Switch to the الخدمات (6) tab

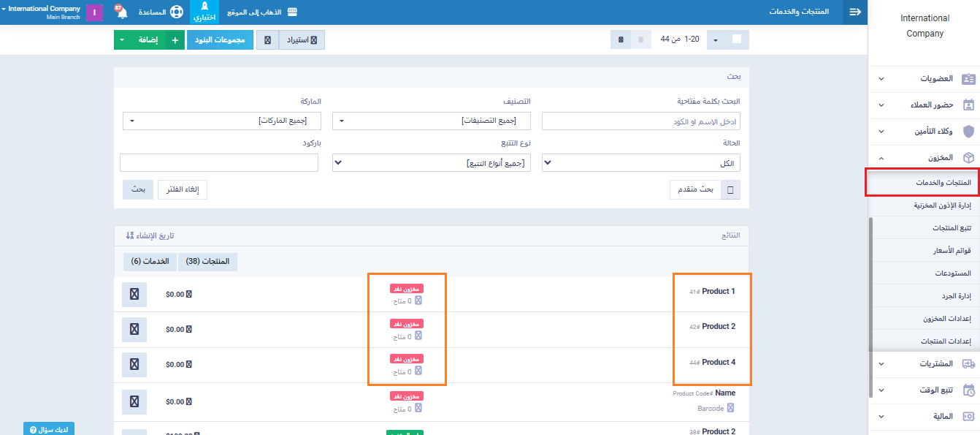[x=150, y=262]
